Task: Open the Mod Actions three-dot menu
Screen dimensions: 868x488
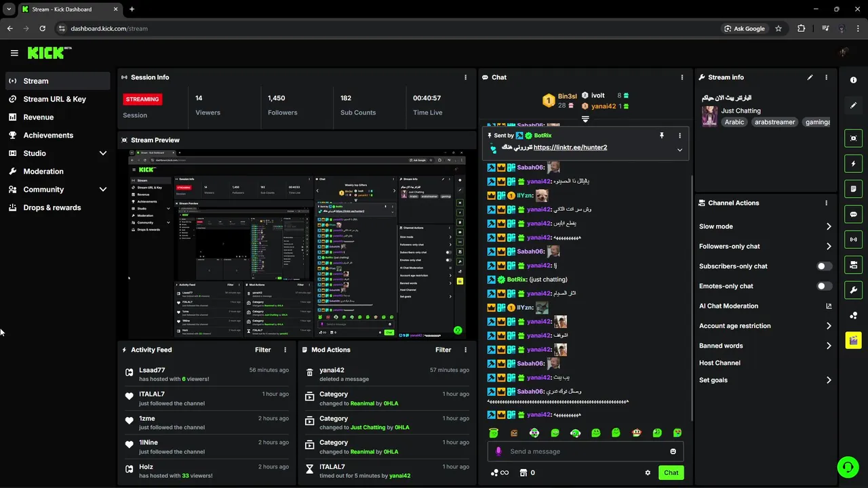Action: [x=465, y=350]
